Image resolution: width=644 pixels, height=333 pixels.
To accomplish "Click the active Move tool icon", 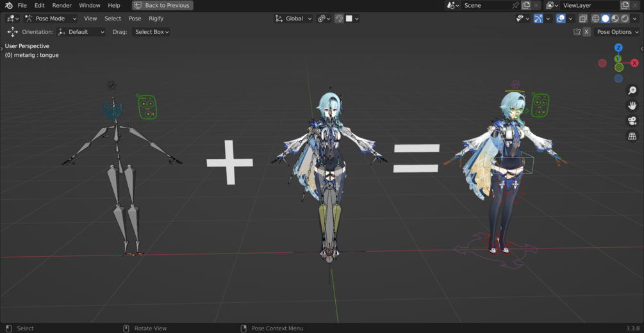I will tap(12, 31).
